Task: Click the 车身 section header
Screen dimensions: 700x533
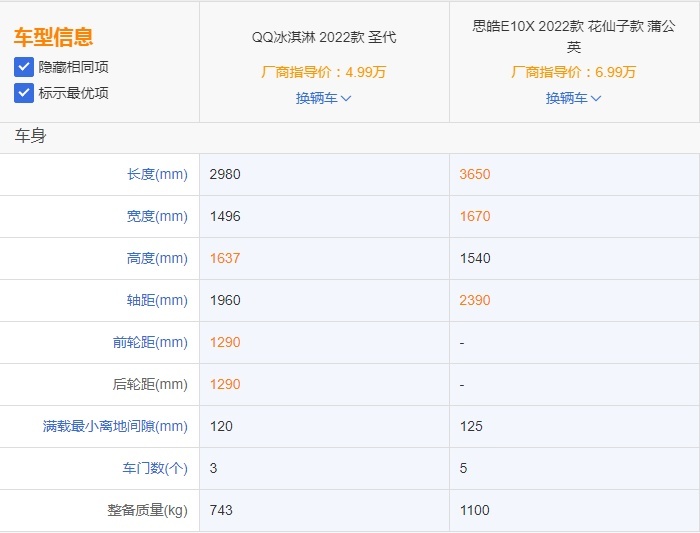Action: coord(30,136)
